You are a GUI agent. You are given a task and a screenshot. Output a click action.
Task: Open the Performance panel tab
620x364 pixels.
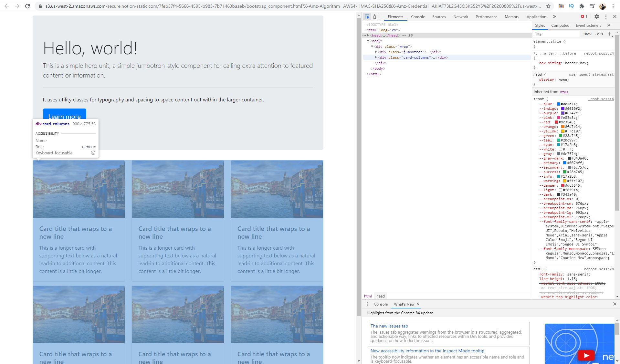(x=486, y=16)
